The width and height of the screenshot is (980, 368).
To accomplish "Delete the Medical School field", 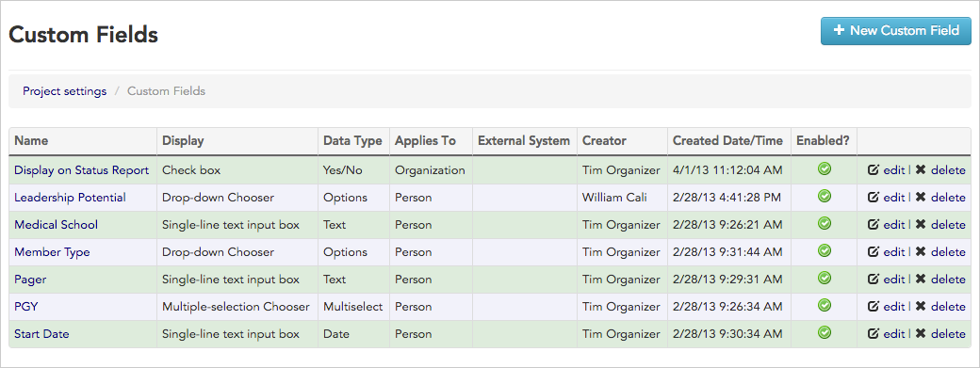I will pos(940,225).
